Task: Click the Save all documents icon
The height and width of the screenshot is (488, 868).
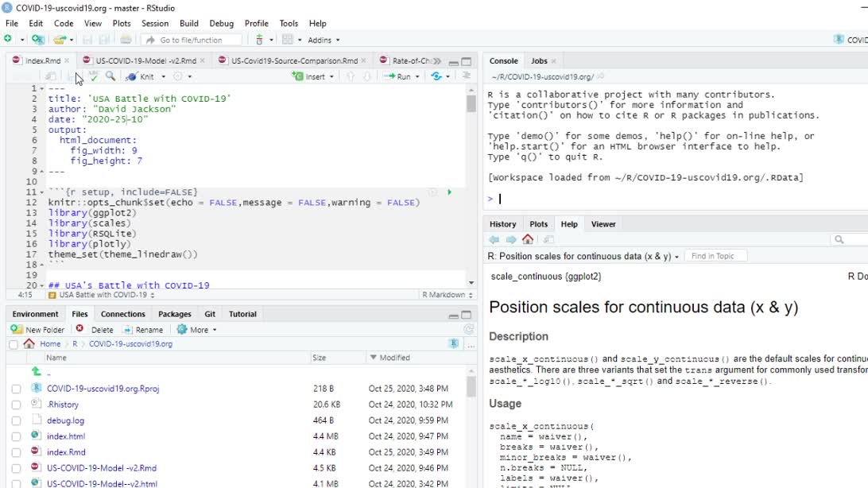Action: point(104,40)
